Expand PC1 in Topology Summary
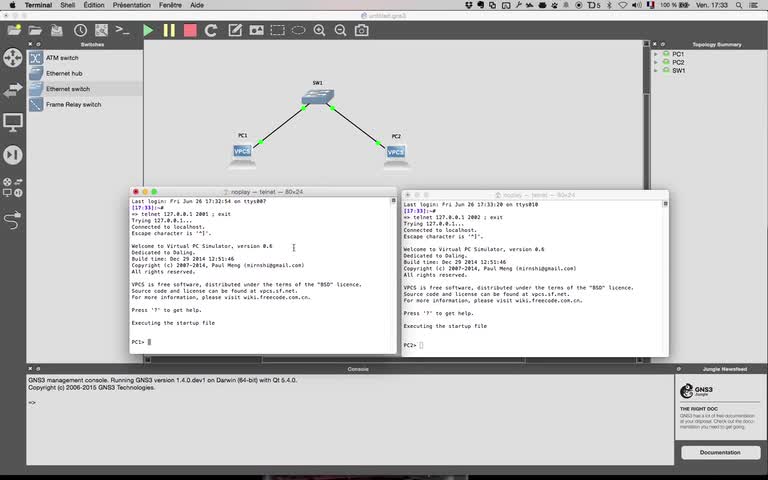The width and height of the screenshot is (768, 480). click(x=656, y=54)
